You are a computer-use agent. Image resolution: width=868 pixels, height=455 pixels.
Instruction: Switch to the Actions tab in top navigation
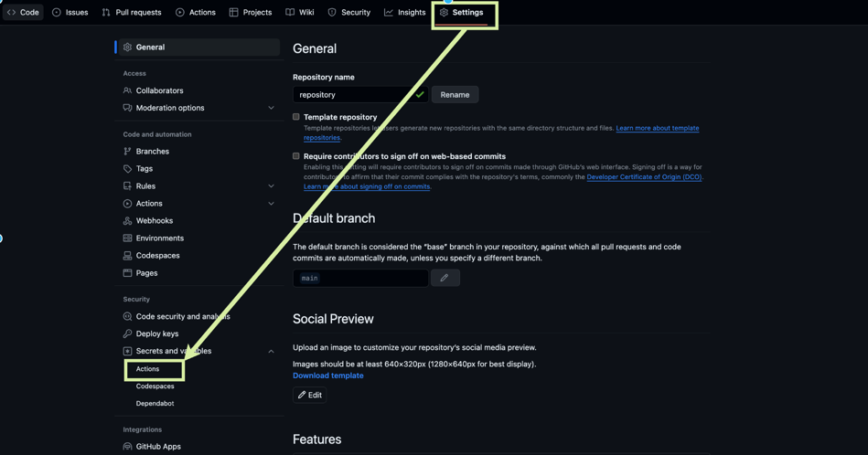tap(196, 12)
